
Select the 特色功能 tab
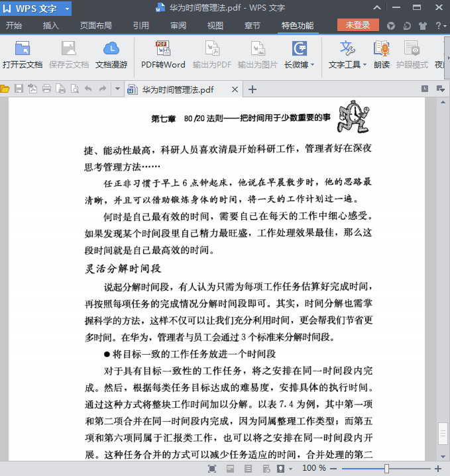[298, 26]
